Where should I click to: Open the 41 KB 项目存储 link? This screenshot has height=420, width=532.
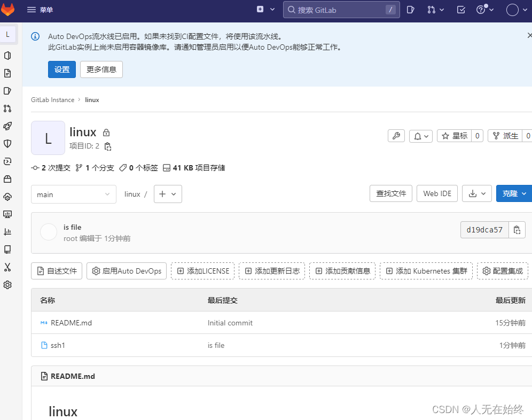click(x=194, y=168)
